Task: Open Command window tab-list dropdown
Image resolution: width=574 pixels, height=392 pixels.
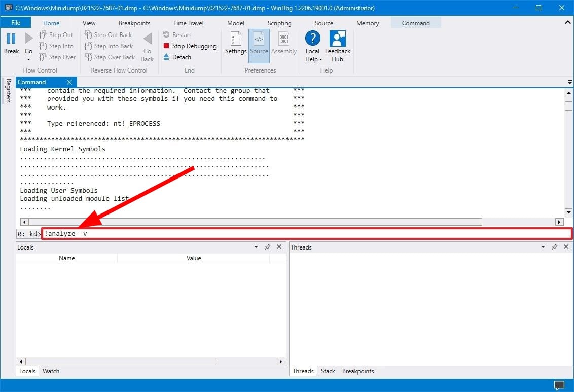Action: coord(569,82)
